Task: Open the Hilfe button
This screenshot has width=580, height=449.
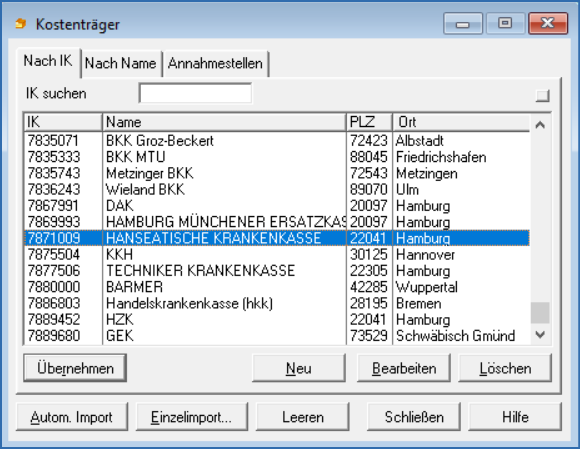Action: [515, 417]
